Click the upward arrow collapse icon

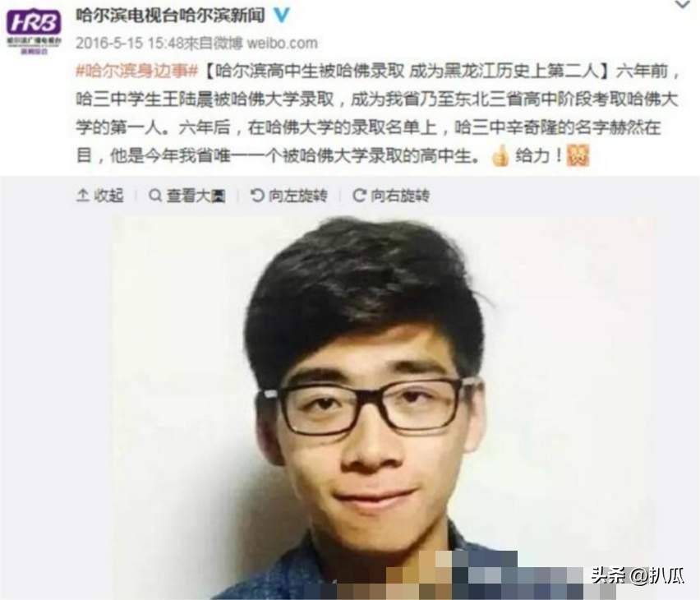click(83, 196)
